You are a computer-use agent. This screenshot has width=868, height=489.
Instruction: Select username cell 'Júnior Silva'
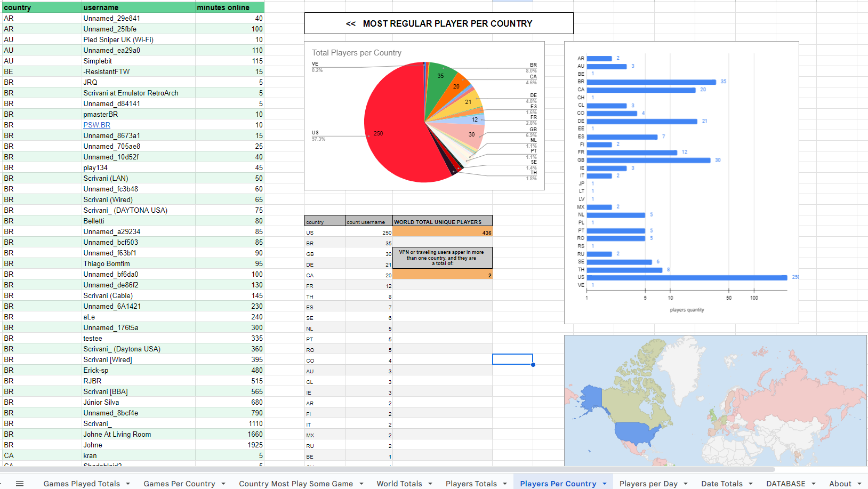[x=139, y=402]
